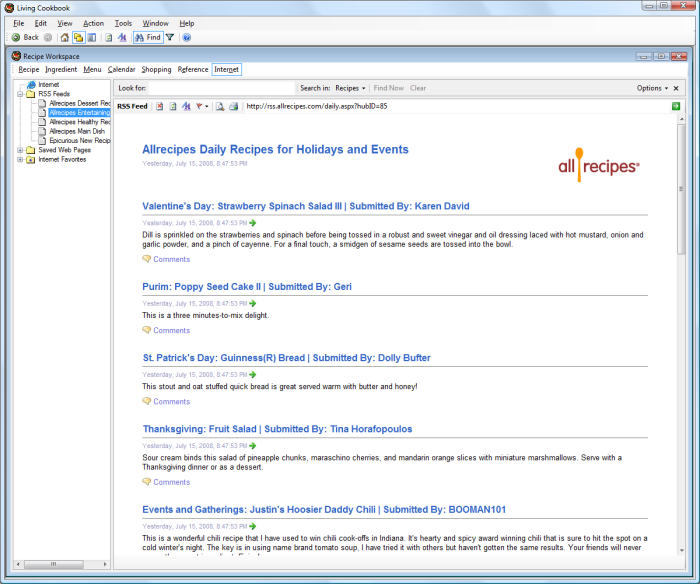Screen dimensions: 700x584
Task: Click the green Go arrow beside URL
Action: (x=676, y=106)
